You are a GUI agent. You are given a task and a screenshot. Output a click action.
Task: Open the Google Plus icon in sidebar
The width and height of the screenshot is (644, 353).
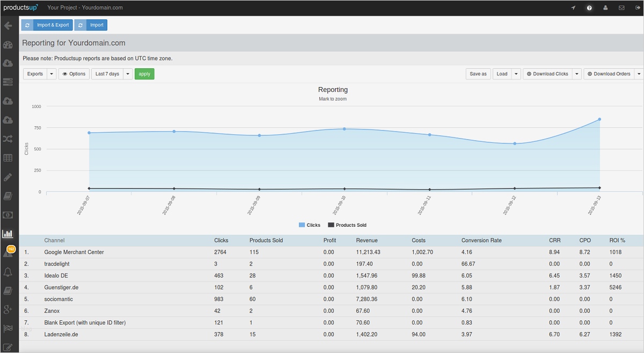[8, 309]
